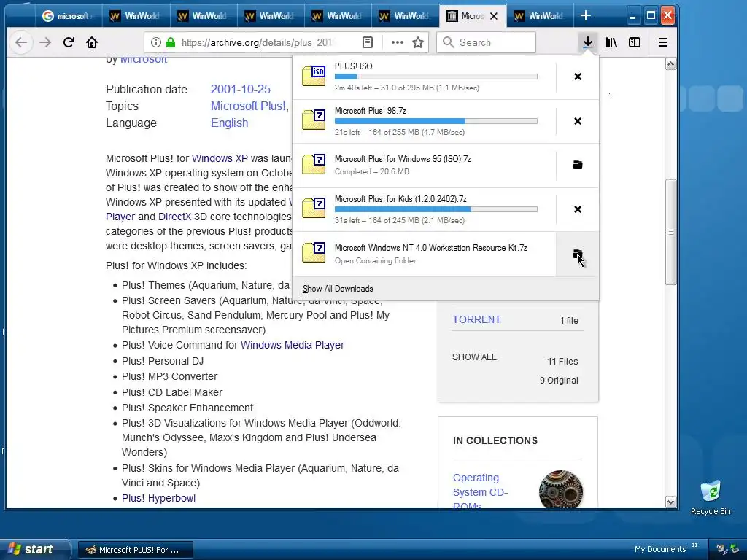Open the Firefox hamburger menu
747x560 pixels.
[x=662, y=42]
